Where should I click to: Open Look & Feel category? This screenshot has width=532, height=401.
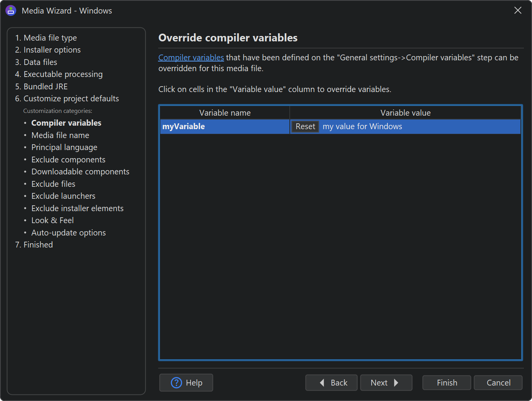click(x=53, y=220)
